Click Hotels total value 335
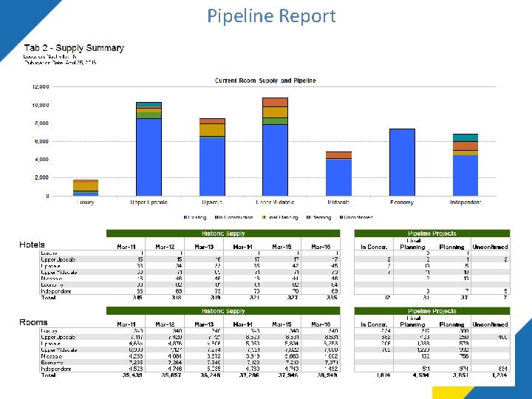Viewport: 532px width, 399px height. pos(332,298)
